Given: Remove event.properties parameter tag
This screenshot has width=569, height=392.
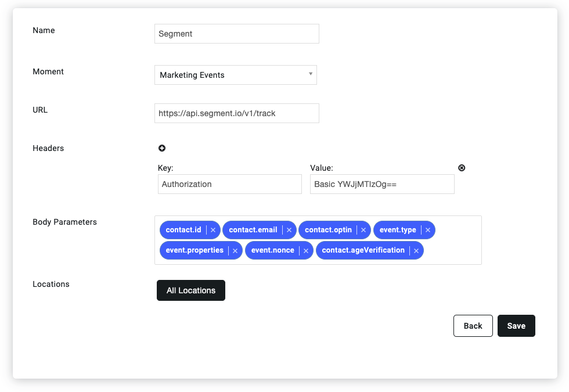Looking at the screenshot, I should pyautogui.click(x=235, y=251).
